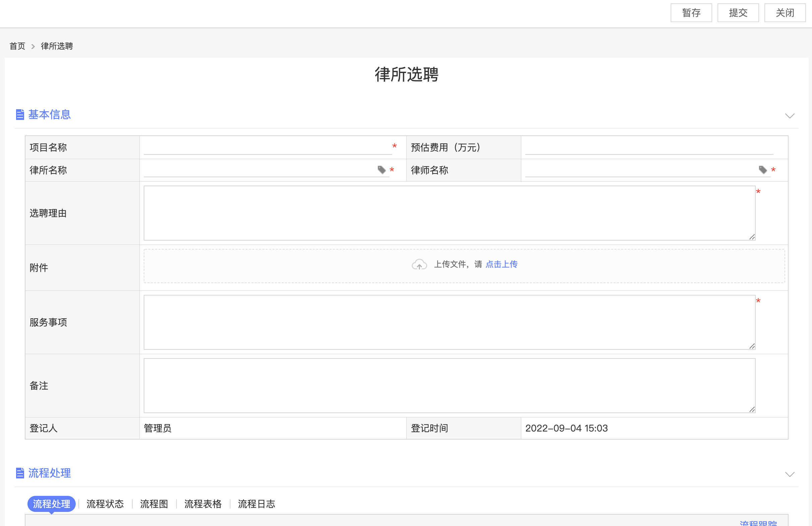
Task: Click the 登记人 label cell
Action: [82, 429]
